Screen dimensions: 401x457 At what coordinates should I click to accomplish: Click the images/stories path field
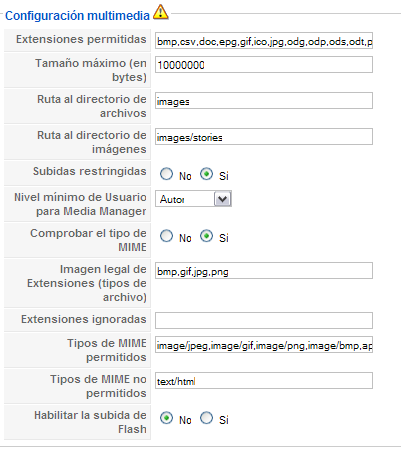pos(264,137)
